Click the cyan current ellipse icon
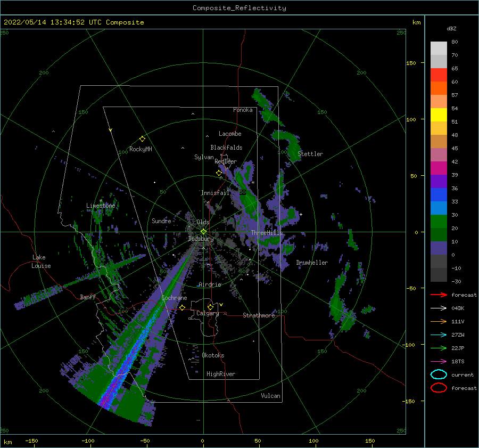This screenshot has width=479, height=448. tap(439, 374)
